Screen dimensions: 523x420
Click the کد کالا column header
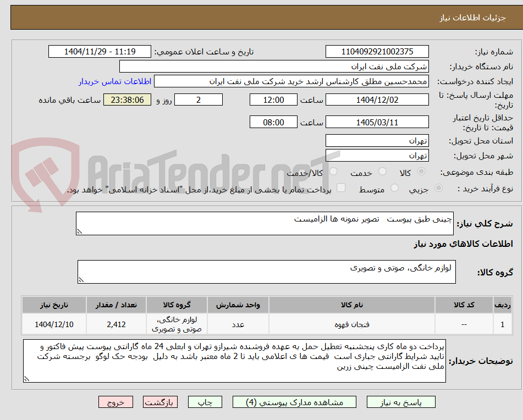(464, 305)
